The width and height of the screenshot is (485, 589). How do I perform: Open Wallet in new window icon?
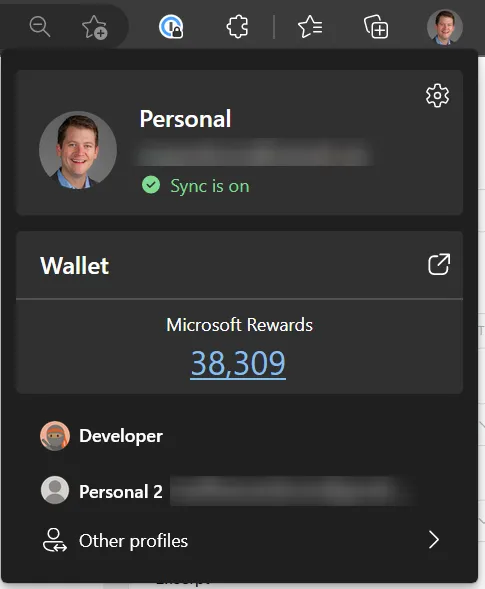439,264
